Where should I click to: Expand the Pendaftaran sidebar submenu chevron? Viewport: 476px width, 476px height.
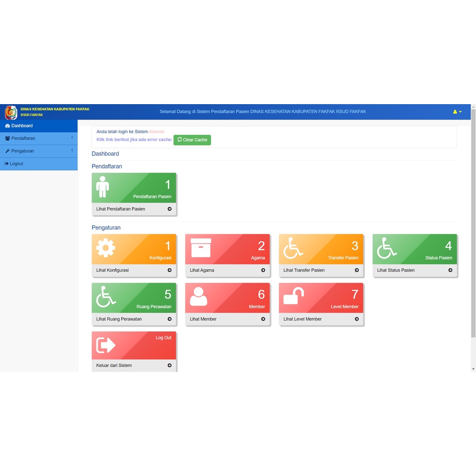click(x=73, y=138)
